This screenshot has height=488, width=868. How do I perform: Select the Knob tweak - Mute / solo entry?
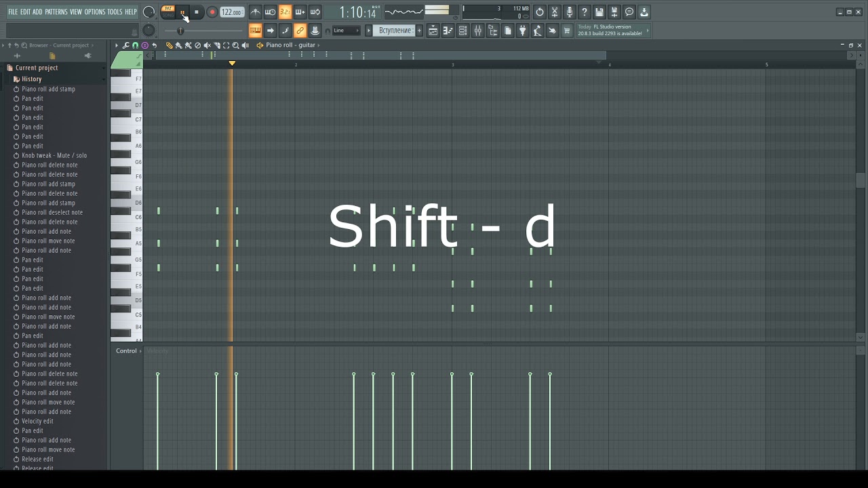pos(54,155)
